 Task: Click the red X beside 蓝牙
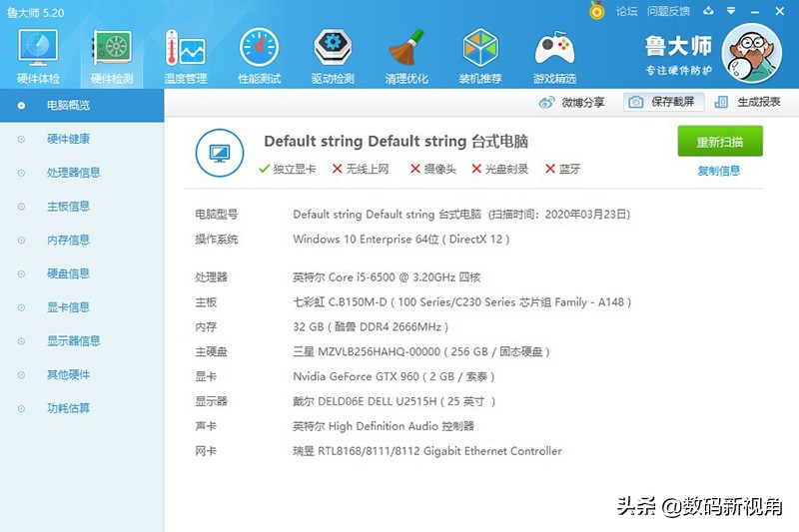[550, 169]
